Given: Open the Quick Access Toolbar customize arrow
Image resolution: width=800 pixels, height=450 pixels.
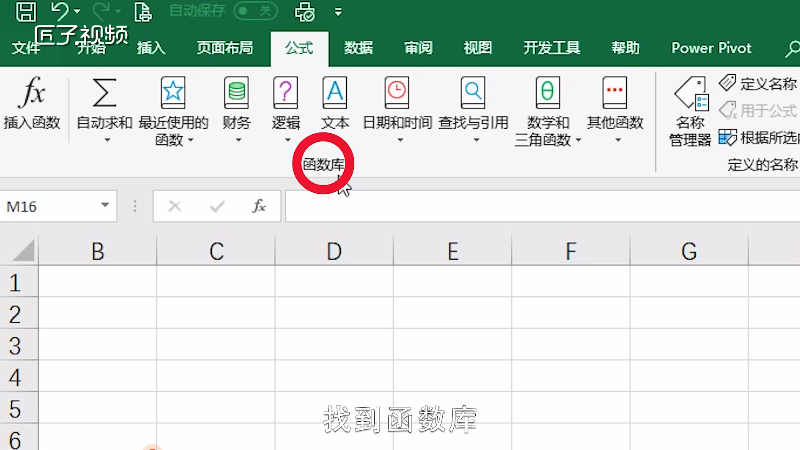Looking at the screenshot, I should 338,13.
